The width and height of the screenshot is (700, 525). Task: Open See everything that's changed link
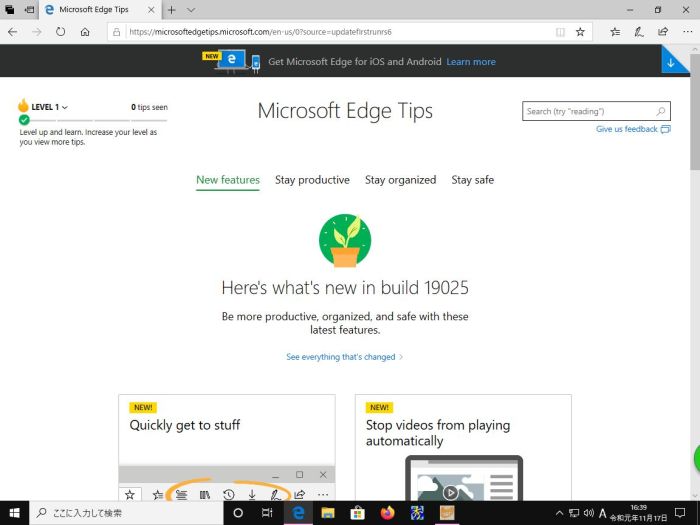coord(344,357)
